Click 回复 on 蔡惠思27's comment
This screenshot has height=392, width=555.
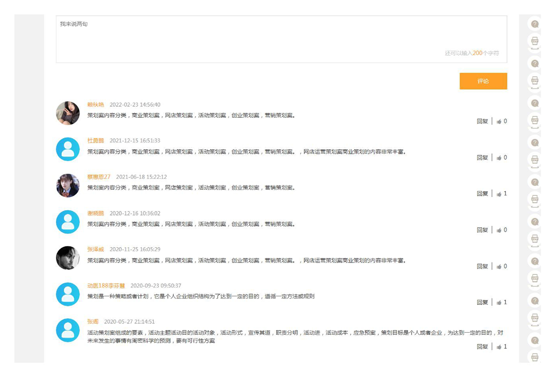pos(482,194)
